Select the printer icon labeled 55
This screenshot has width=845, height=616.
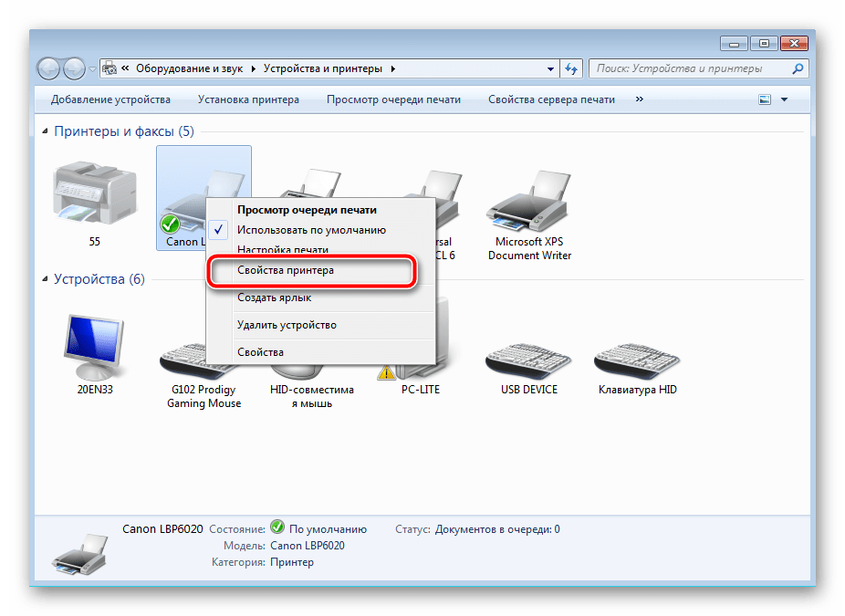pos(94,193)
